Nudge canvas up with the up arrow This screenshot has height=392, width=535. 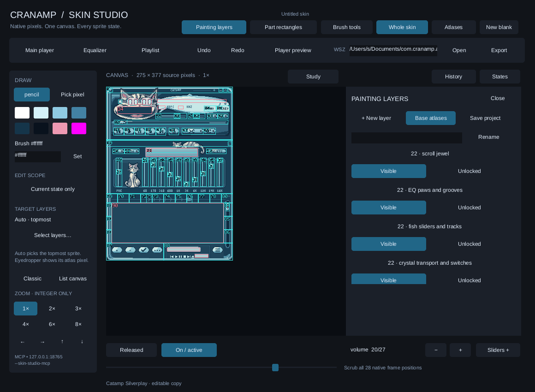(x=62, y=342)
